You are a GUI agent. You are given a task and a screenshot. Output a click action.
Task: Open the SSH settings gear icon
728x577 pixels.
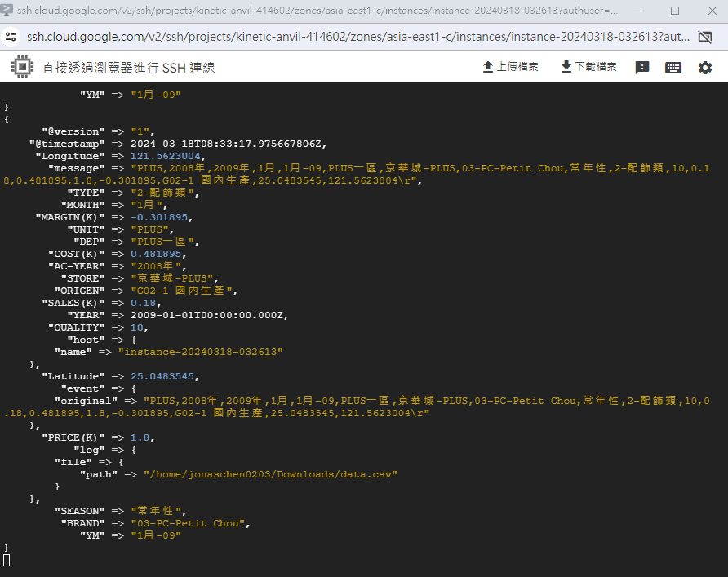point(705,67)
